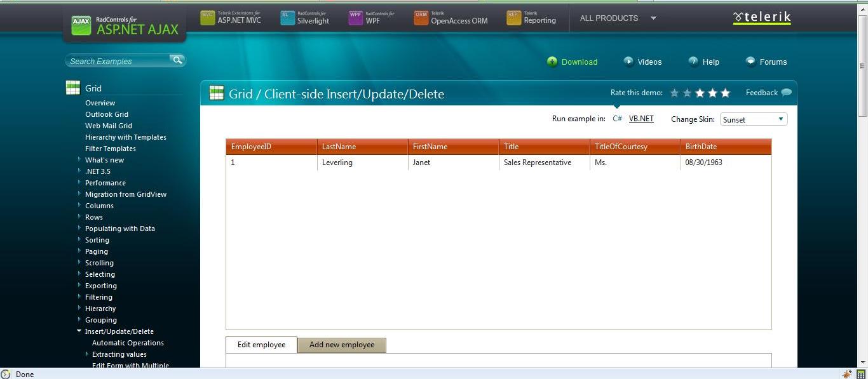Screen dimensions: 868x379
Task: Open the Overview sidebar item
Action: tap(100, 103)
